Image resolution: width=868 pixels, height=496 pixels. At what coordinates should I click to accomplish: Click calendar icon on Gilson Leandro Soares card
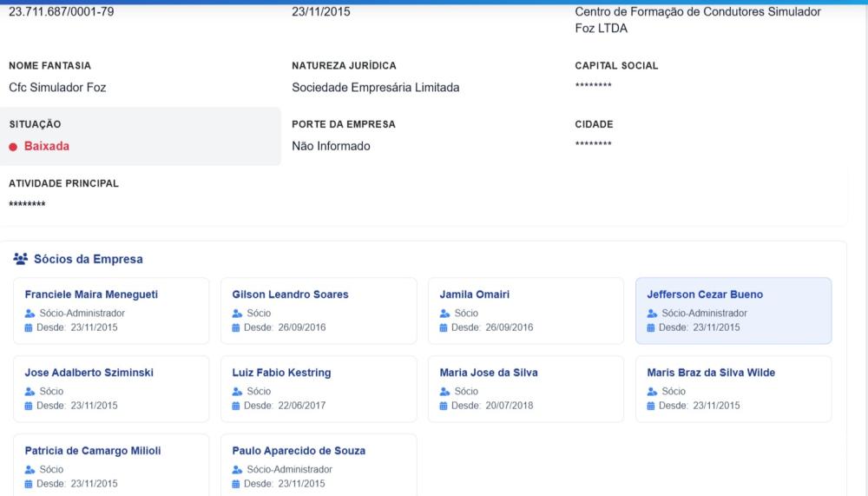coord(236,327)
